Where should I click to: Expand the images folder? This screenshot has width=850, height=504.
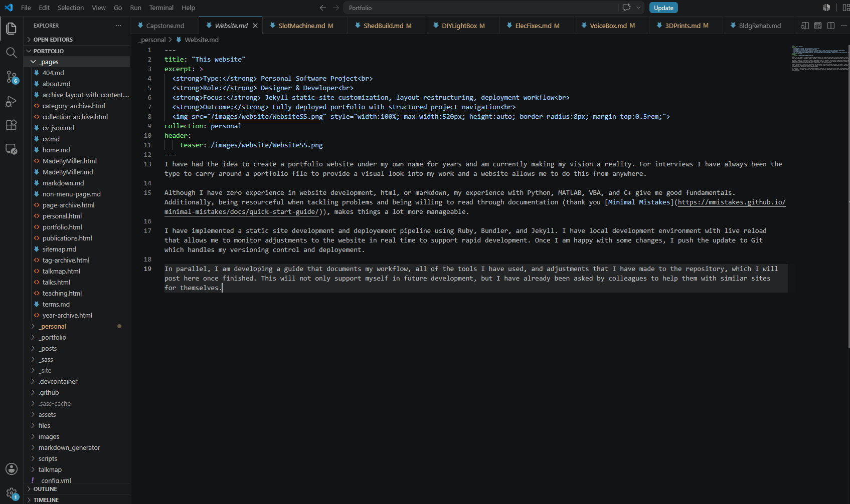[x=77, y=436]
